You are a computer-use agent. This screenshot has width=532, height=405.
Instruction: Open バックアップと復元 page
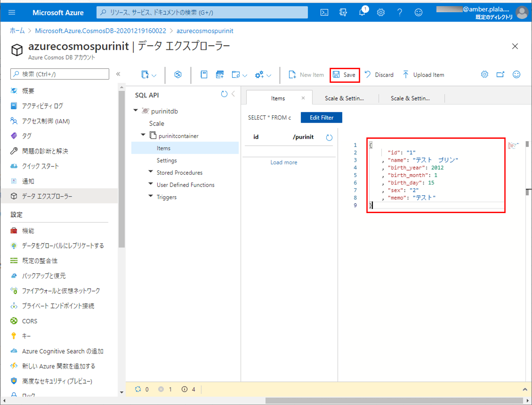point(44,276)
